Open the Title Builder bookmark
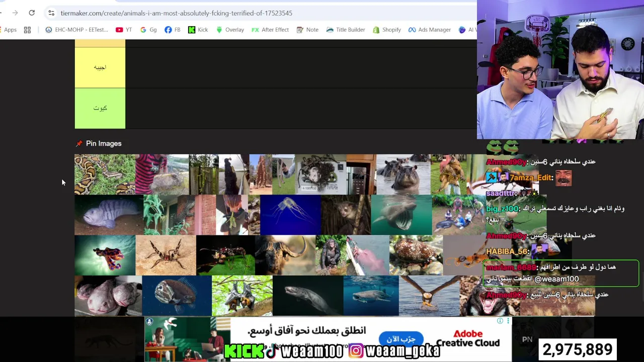 coord(346,30)
